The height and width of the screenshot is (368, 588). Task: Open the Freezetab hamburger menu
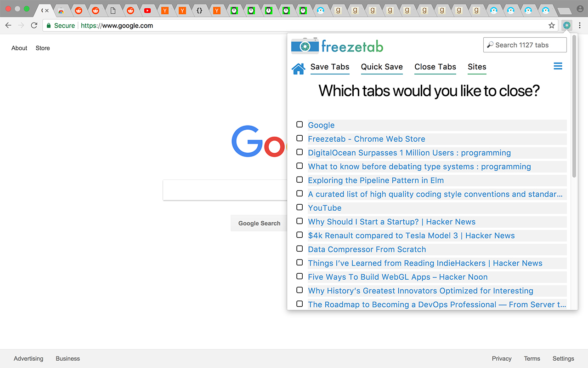[x=558, y=66]
